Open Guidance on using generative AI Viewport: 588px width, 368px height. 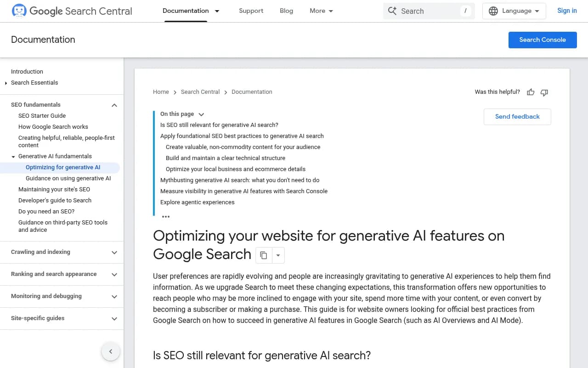tap(68, 178)
